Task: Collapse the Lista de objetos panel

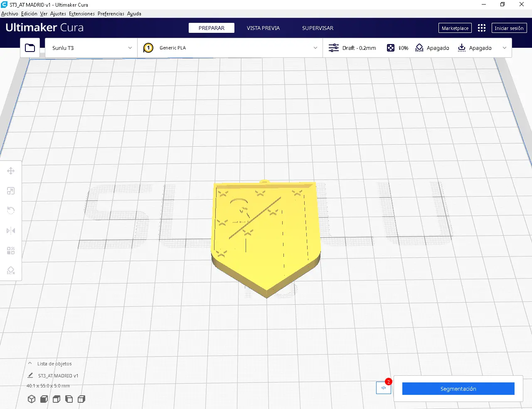Action: (30, 363)
